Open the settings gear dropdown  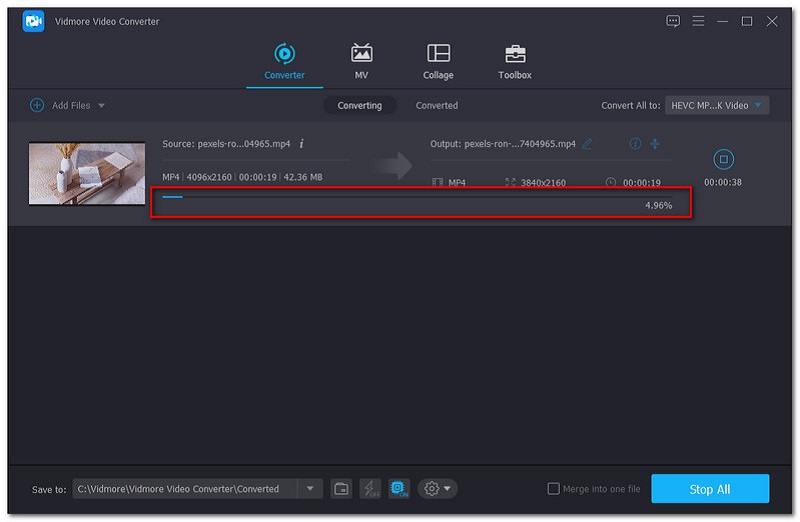(438, 489)
